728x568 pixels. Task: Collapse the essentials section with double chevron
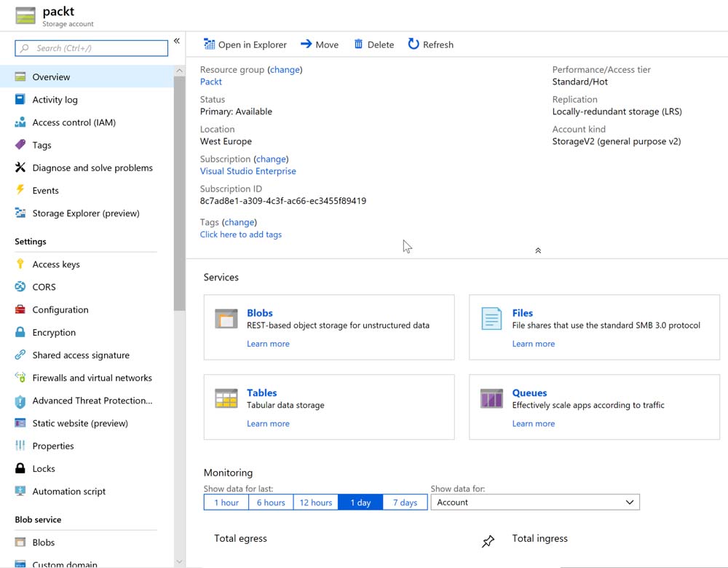(538, 251)
